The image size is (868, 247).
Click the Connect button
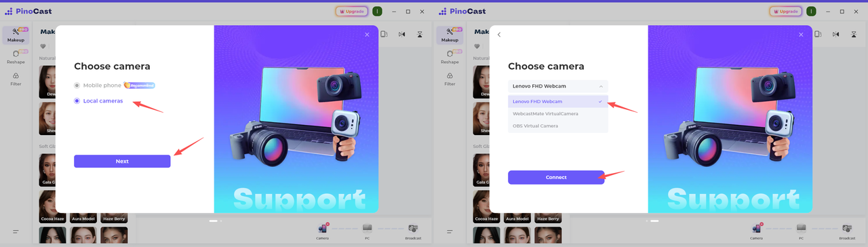click(x=556, y=177)
